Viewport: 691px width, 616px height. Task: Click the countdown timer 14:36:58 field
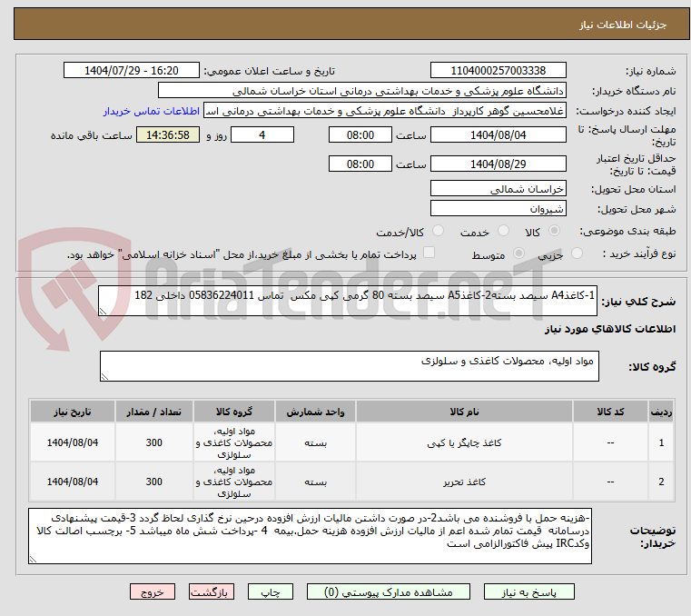coord(168,135)
